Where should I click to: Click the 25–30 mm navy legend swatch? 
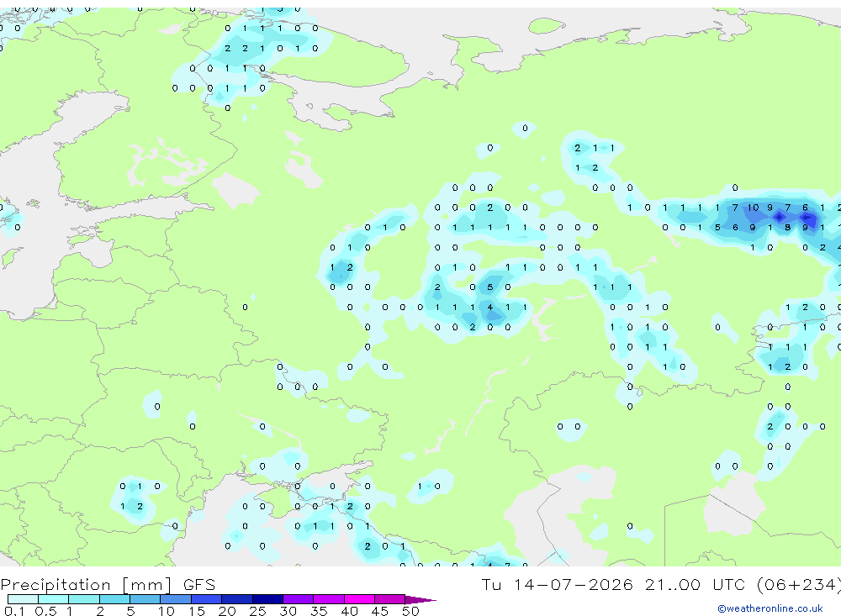[267, 599]
